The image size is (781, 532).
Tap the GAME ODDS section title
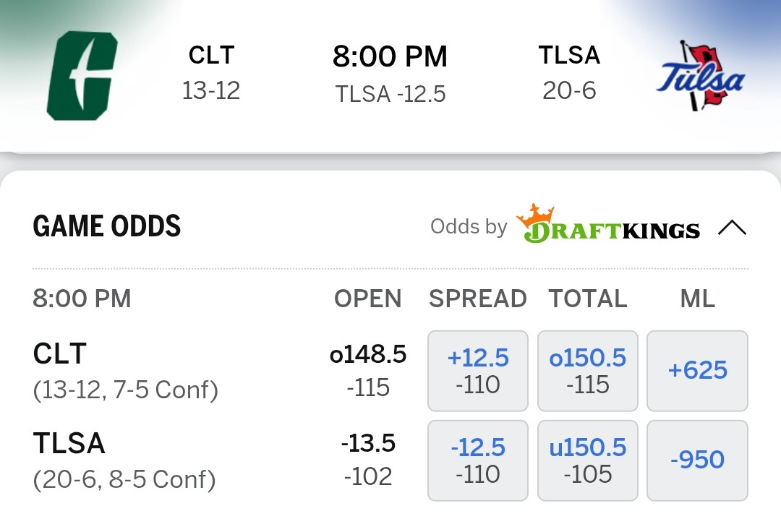click(107, 227)
